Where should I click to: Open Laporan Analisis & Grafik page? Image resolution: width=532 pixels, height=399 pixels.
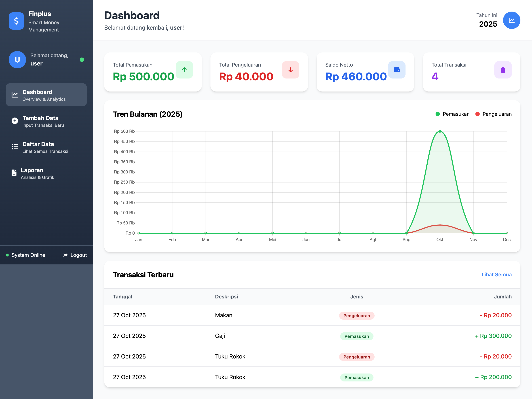pyautogui.click(x=46, y=173)
